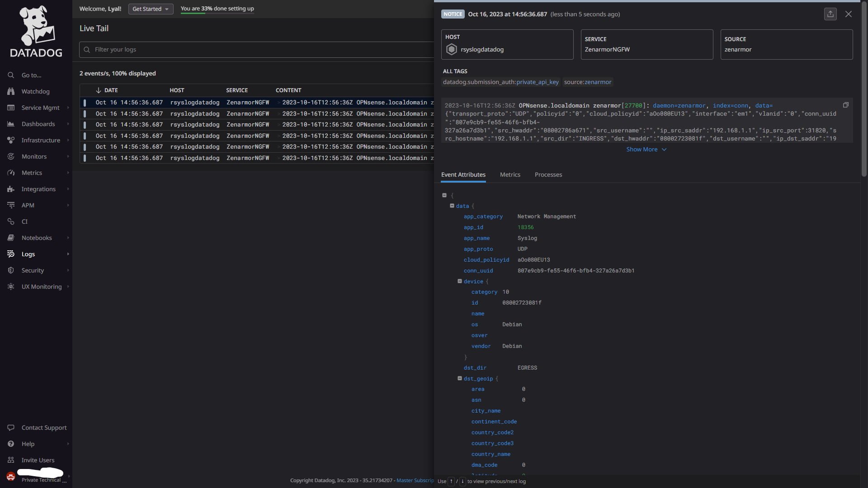
Task: Open Contact Support in sidebar
Action: tap(44, 427)
